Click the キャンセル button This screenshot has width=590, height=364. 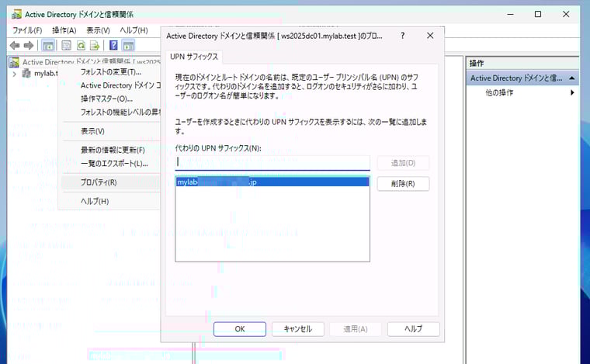297,329
